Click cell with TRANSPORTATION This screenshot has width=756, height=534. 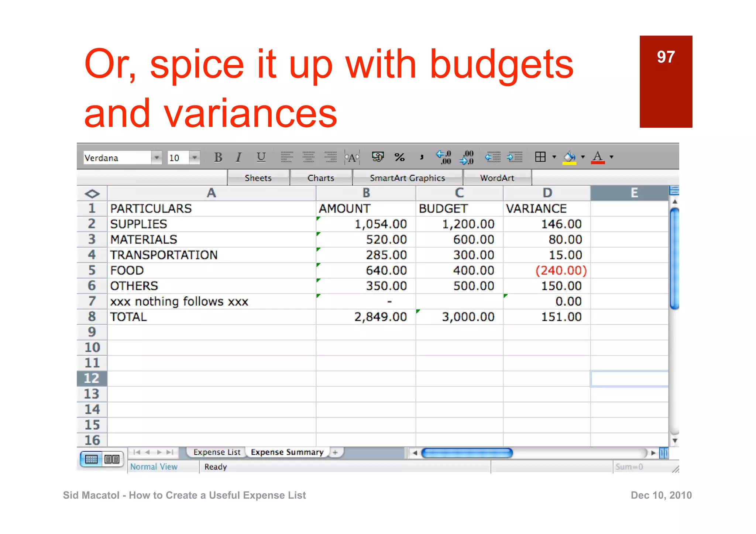(212, 255)
